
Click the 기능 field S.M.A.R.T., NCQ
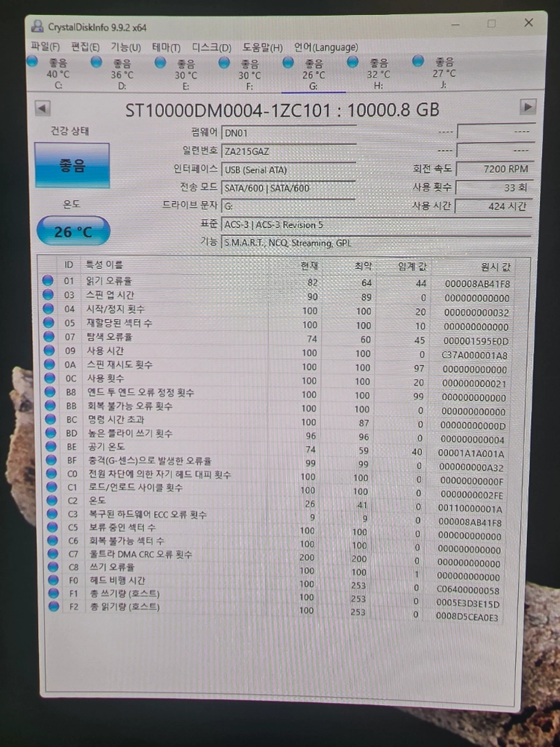point(376,243)
